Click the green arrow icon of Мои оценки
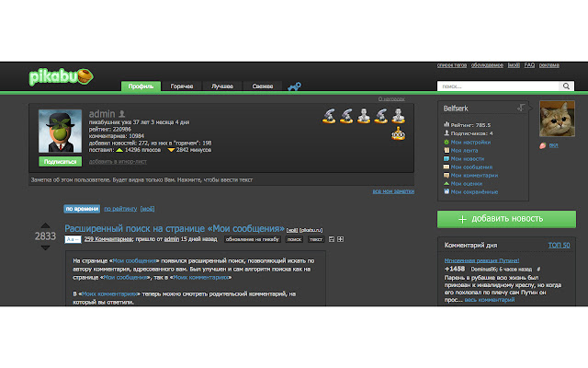 (447, 183)
